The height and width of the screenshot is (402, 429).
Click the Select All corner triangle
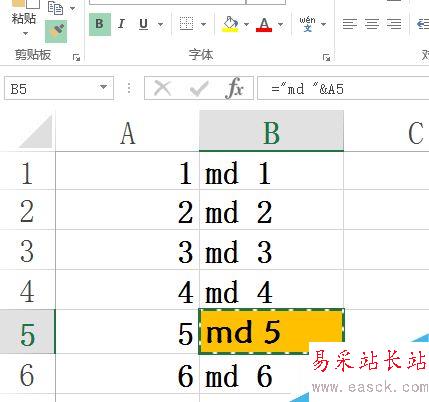click(36, 131)
